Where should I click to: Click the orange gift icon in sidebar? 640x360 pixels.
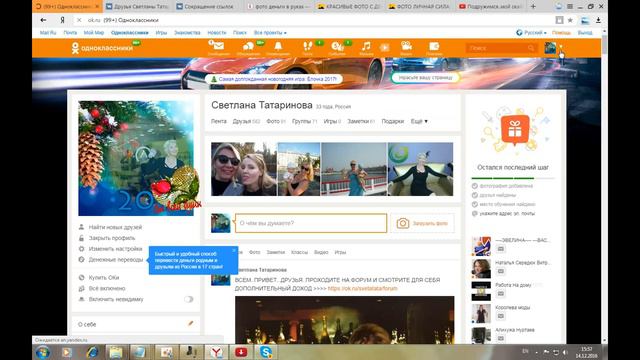pyautogui.click(x=515, y=130)
